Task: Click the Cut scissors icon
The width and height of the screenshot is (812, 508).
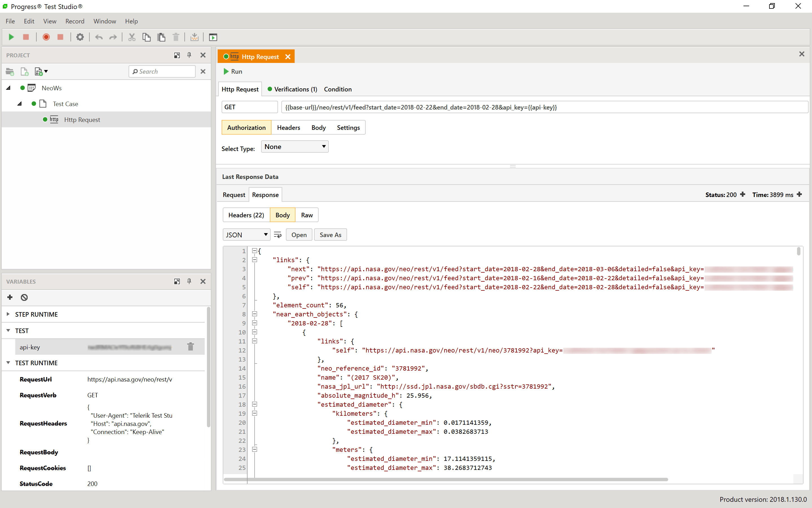Action: (x=132, y=37)
